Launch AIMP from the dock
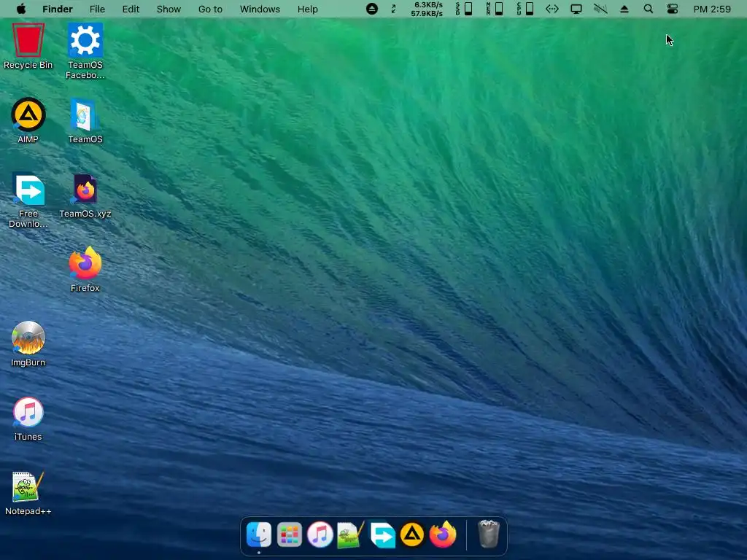Viewport: 747px width, 560px height. coord(412,534)
